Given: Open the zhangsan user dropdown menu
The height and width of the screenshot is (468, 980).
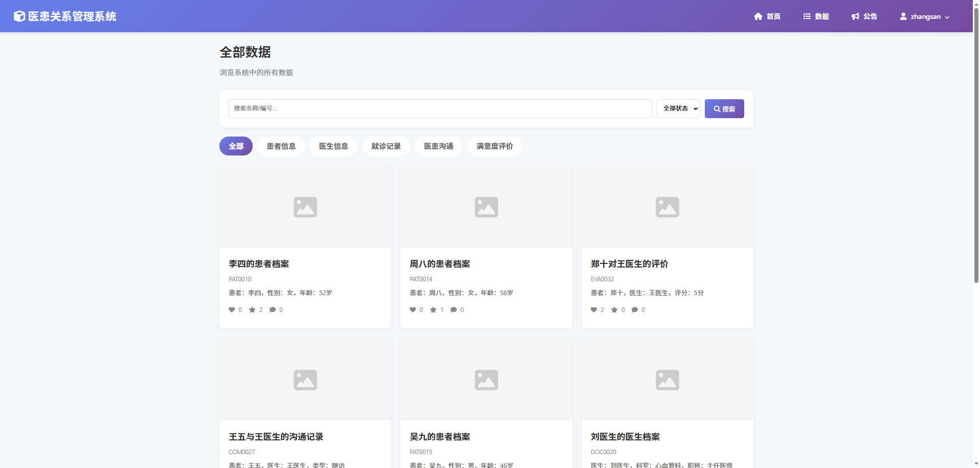Looking at the screenshot, I should click(925, 16).
